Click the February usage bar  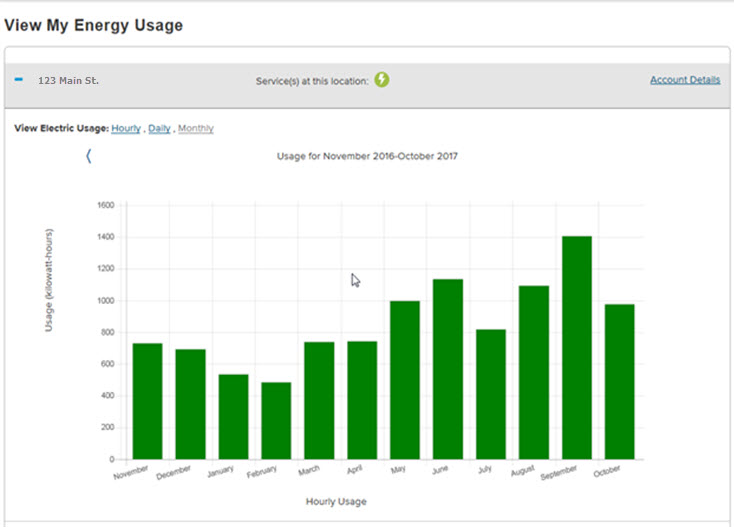click(x=276, y=420)
